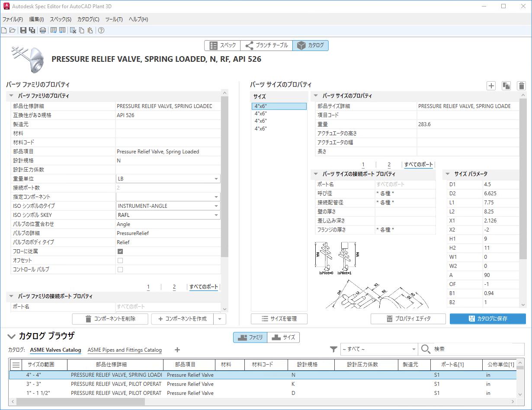The image size is (532, 410).
Task: Click the plus icon to add a size
Action: pyautogui.click(x=491, y=86)
